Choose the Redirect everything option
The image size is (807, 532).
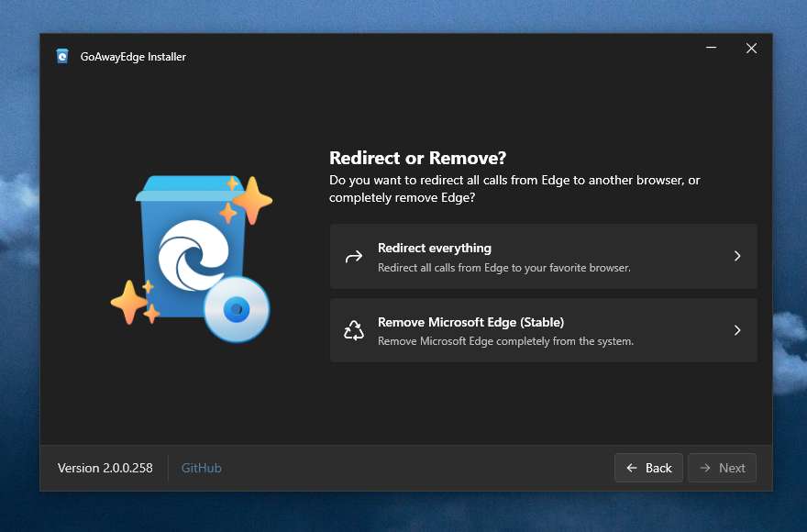[x=544, y=257]
